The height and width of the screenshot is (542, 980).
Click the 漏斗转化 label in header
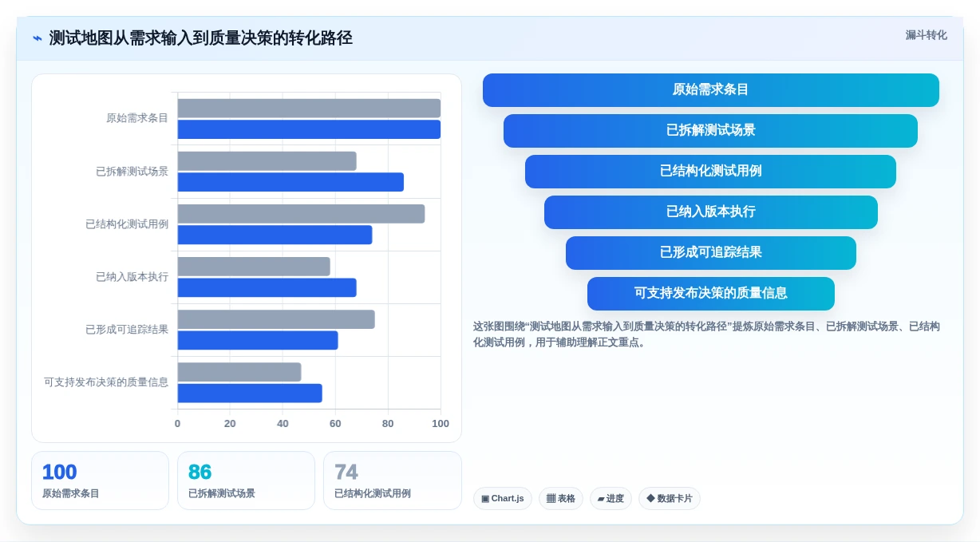pyautogui.click(x=926, y=35)
